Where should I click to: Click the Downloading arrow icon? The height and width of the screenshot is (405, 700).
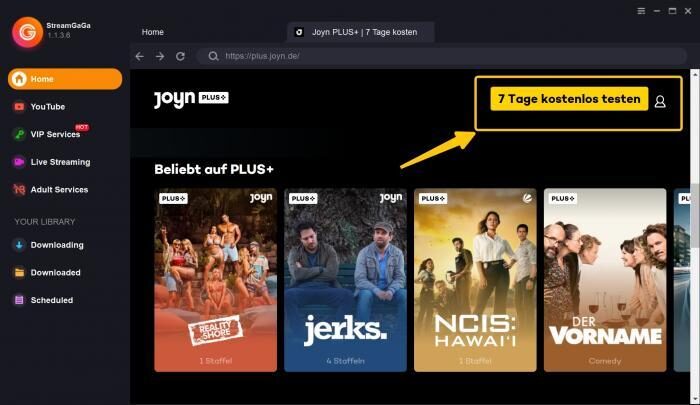(19, 245)
